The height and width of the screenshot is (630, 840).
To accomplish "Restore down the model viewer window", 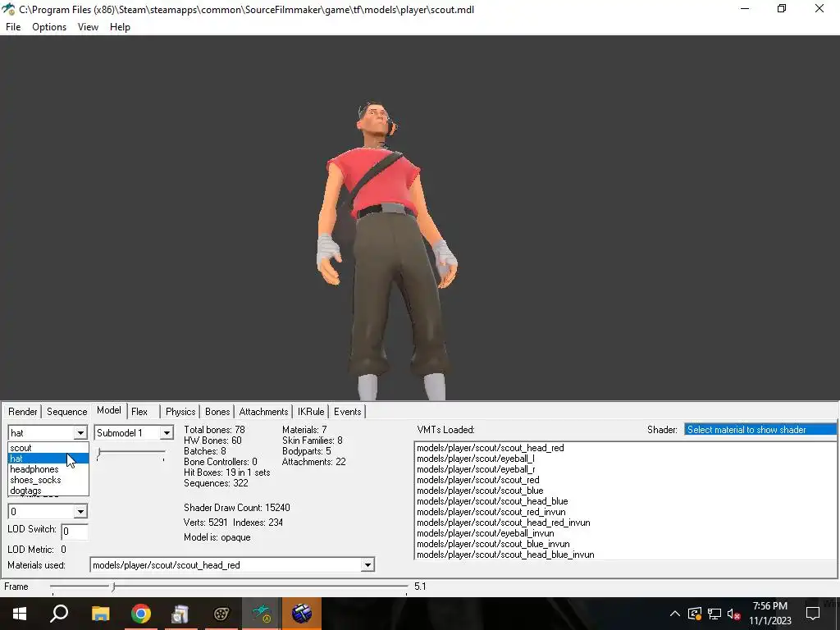I will tap(782, 8).
